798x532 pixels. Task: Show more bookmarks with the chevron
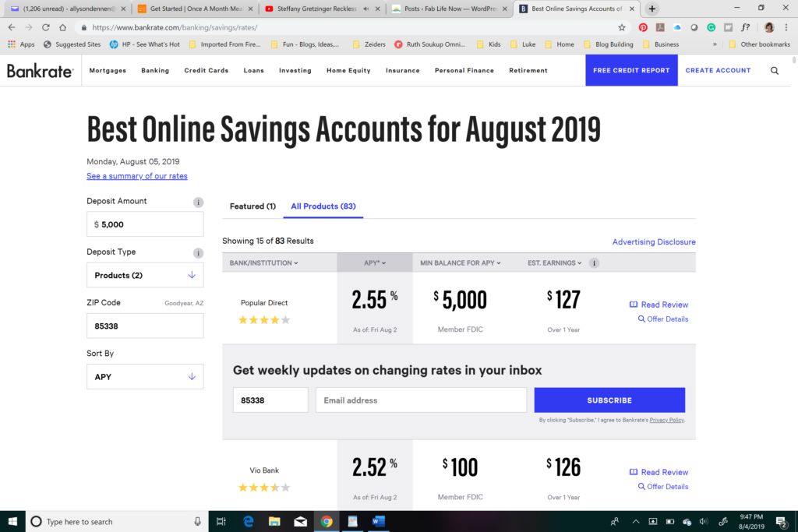pyautogui.click(x=715, y=44)
